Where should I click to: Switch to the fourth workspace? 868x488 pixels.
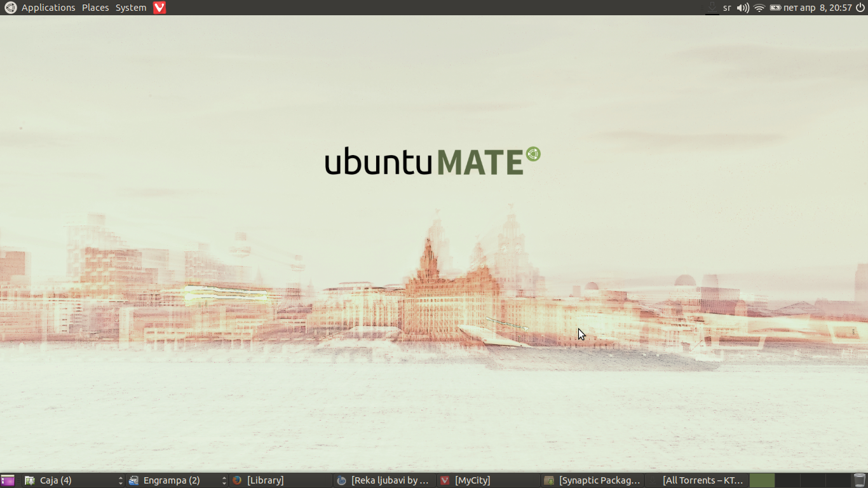[838, 480]
